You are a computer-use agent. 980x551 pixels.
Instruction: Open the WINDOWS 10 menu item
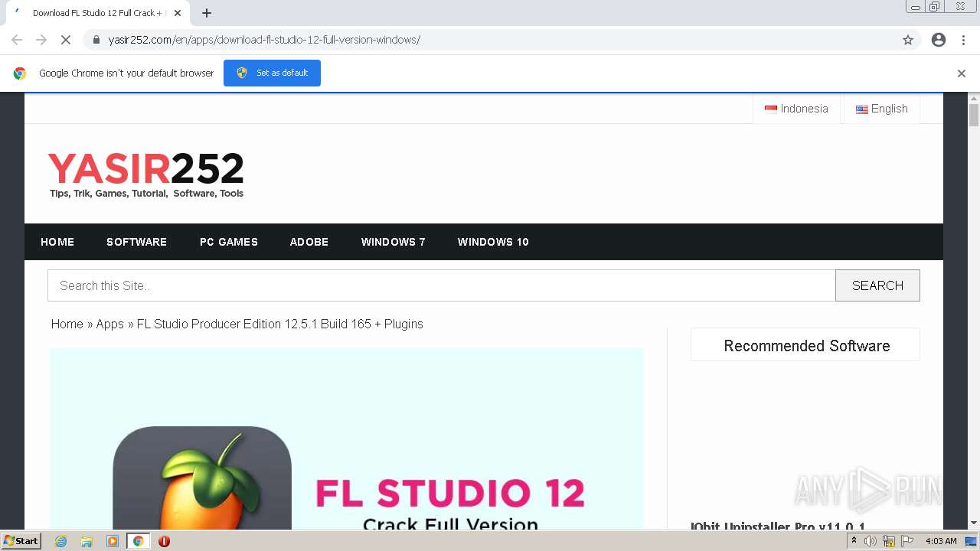493,242
